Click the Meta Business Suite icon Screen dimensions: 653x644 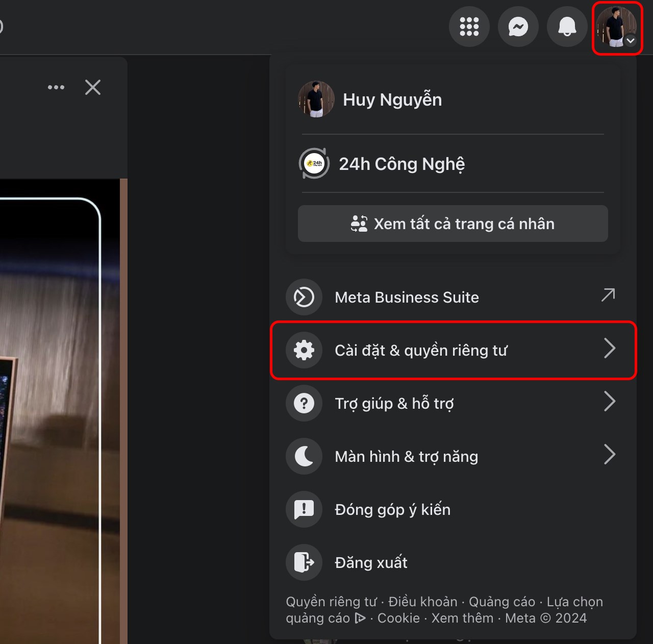click(x=304, y=297)
